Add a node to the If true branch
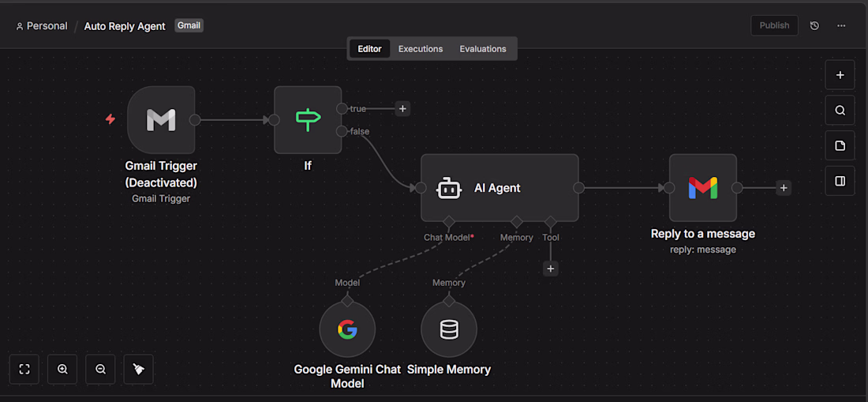This screenshot has height=402, width=868. pyautogui.click(x=402, y=108)
